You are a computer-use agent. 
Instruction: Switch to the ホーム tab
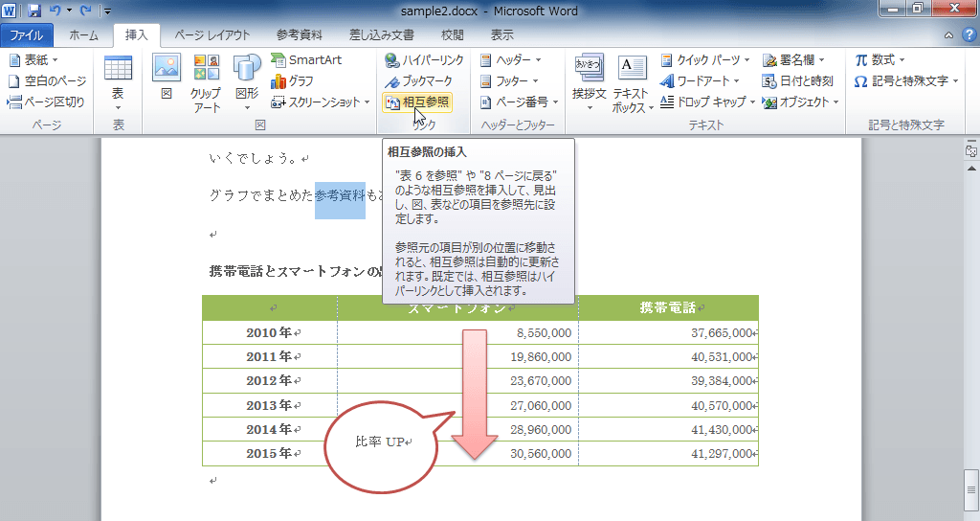pos(84,35)
